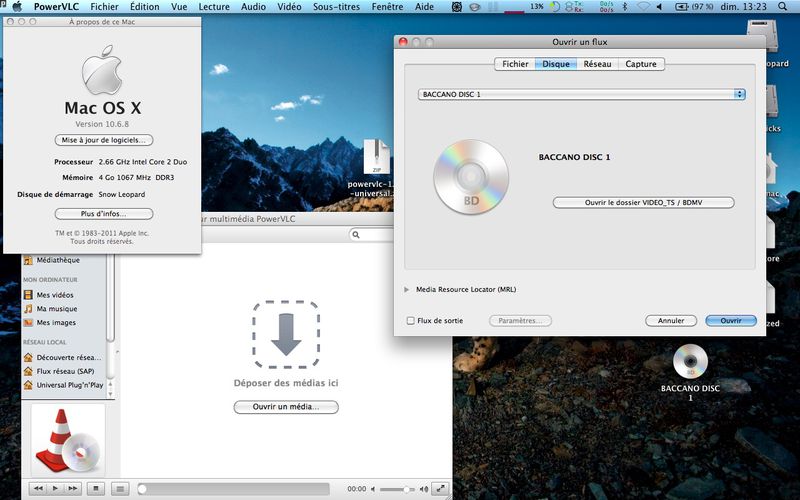Click Ouvrir le dossier VIDEO_TS / BDMV button
This screenshot has height=500, width=800.
pos(643,203)
